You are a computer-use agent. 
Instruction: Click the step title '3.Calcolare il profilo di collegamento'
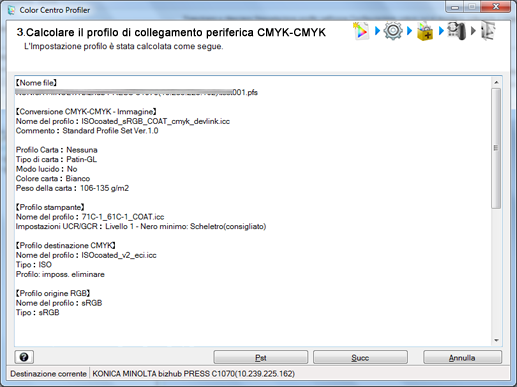[x=171, y=32]
